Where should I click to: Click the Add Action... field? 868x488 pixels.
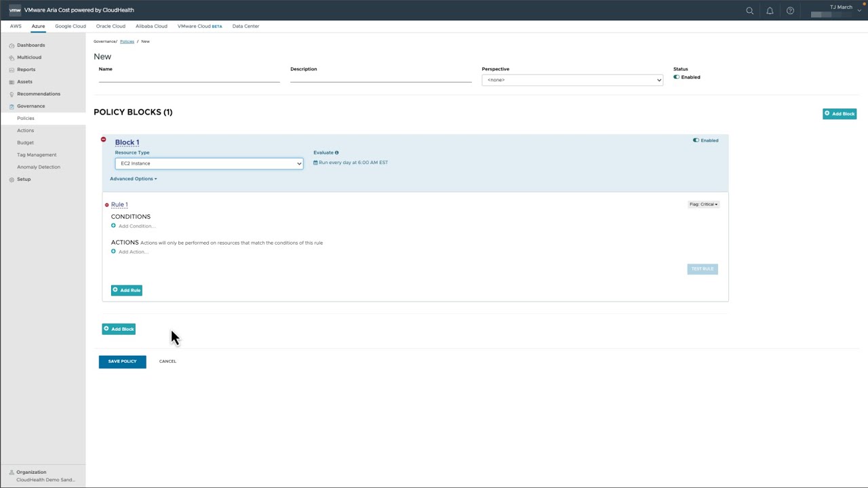click(133, 252)
